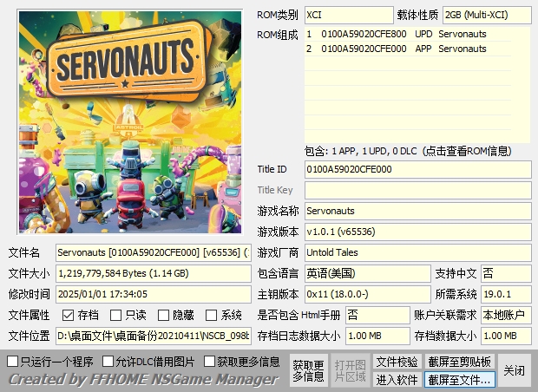Image resolution: width=538 pixels, height=392 pixels.
Task: Click the 修改时间 field 2025/01/01 17:34:05
Action: [154, 294]
